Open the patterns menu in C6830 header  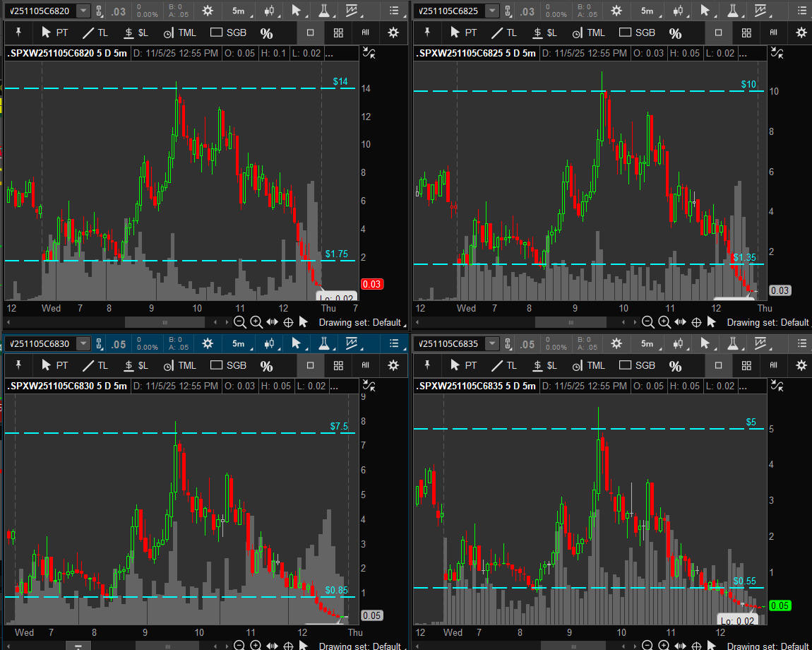(351, 344)
